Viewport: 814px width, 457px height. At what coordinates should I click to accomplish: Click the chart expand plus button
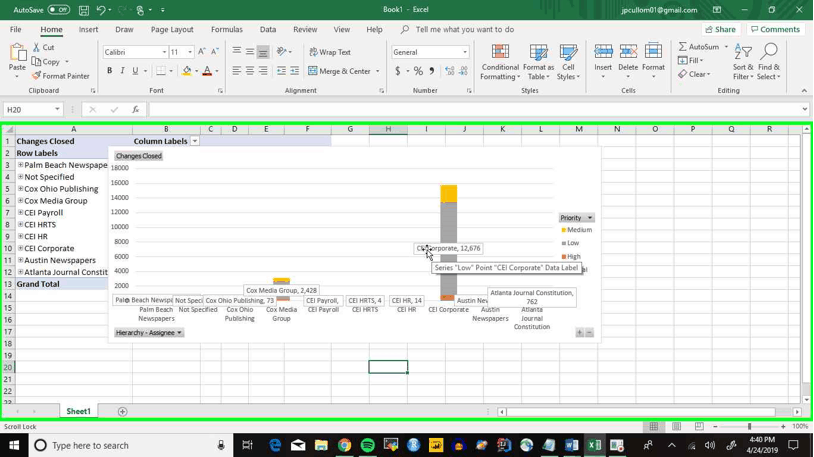click(x=579, y=332)
